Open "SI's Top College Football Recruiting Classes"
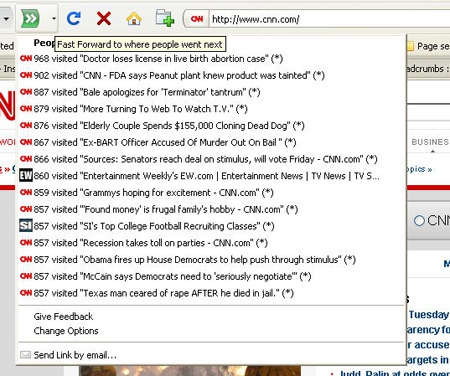 (212, 226)
